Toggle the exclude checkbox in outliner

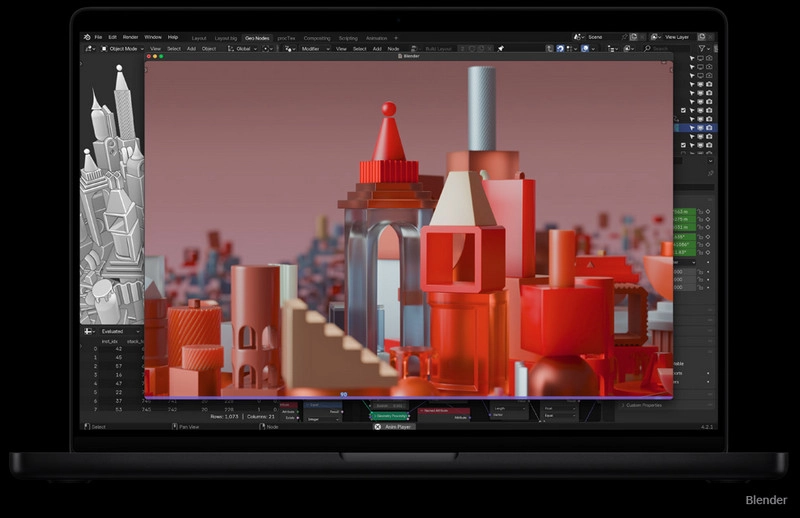point(683,110)
